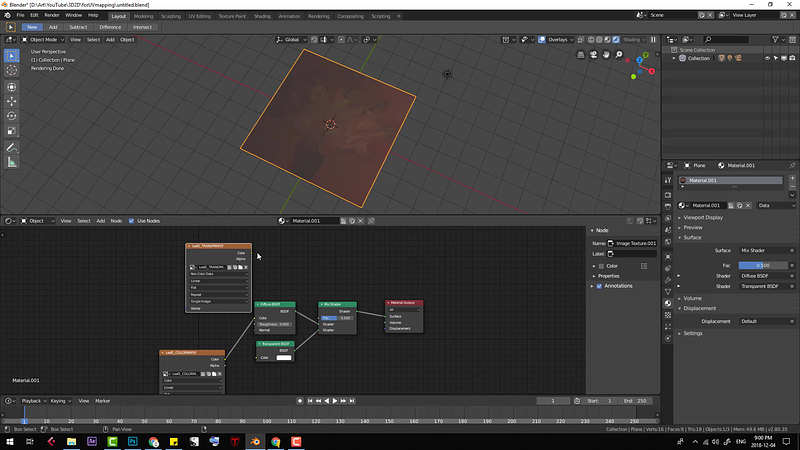Toggle the Overlays display button

pyautogui.click(x=542, y=39)
